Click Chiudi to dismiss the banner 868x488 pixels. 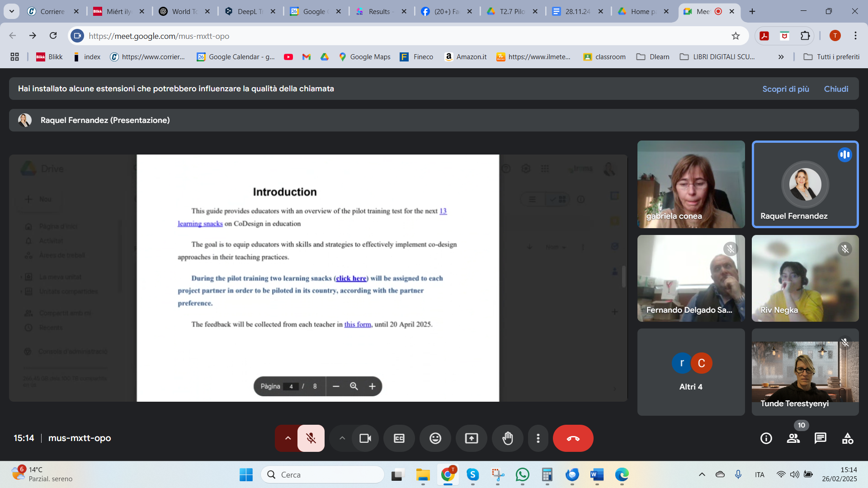coord(836,89)
